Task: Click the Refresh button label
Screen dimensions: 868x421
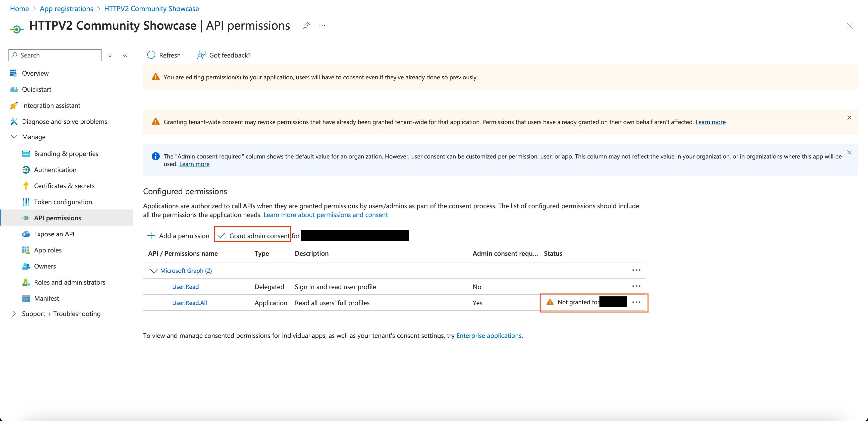Action: coord(170,55)
